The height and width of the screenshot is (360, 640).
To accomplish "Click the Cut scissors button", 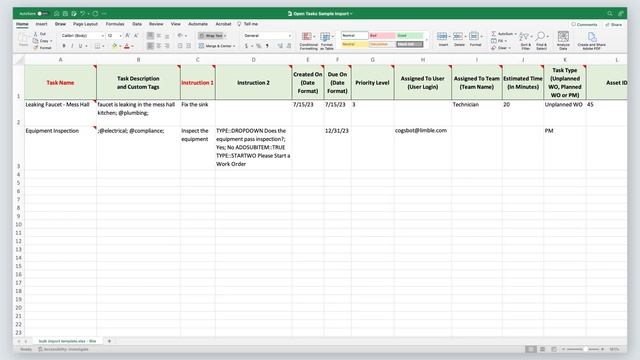I will point(40,34).
